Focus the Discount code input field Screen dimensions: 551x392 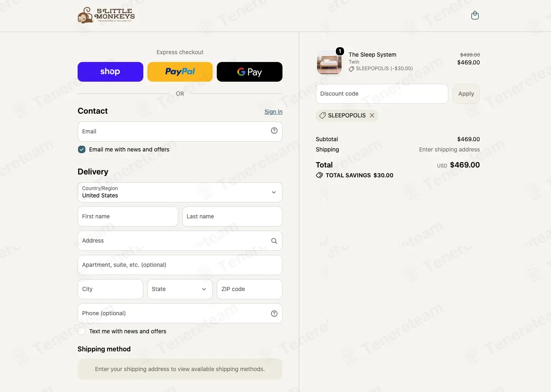382,94
